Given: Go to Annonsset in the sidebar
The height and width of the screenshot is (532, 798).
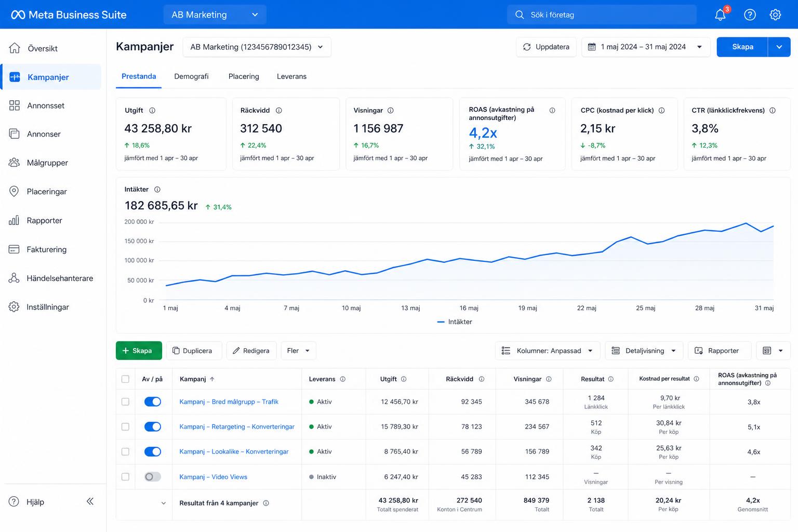Looking at the screenshot, I should coord(52,105).
